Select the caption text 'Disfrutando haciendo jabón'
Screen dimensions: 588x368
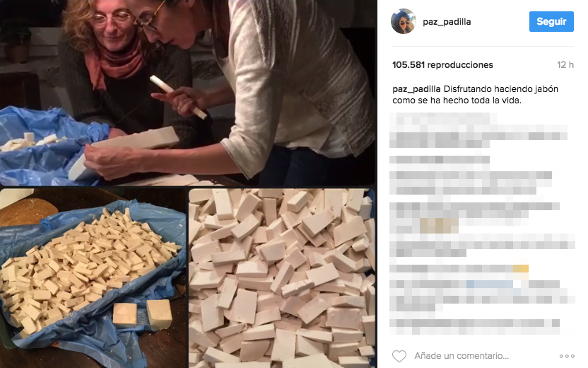click(501, 89)
